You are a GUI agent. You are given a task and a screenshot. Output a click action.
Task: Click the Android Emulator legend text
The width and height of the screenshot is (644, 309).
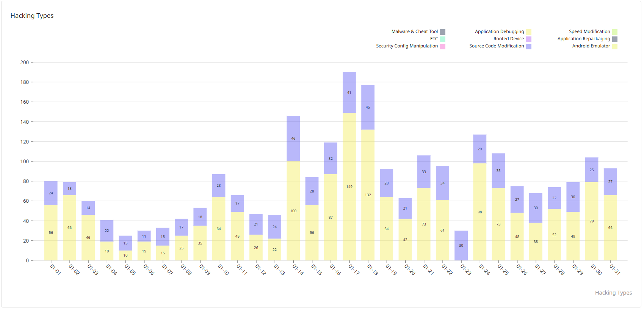(x=591, y=46)
